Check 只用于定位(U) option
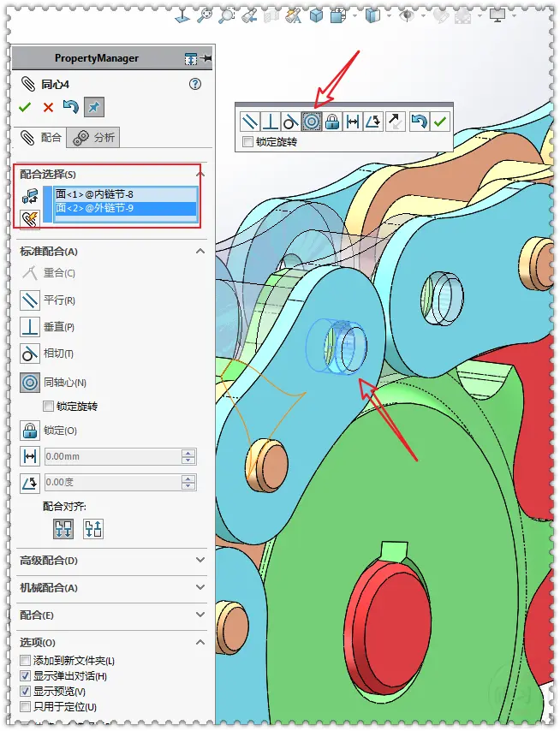The height and width of the screenshot is (731, 560). pyautogui.click(x=25, y=706)
